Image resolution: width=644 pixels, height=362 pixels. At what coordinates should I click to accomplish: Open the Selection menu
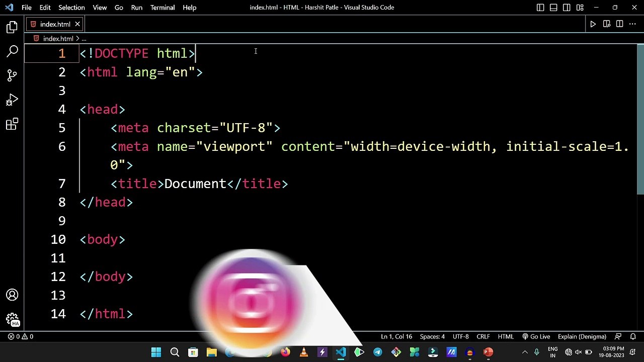71,8
